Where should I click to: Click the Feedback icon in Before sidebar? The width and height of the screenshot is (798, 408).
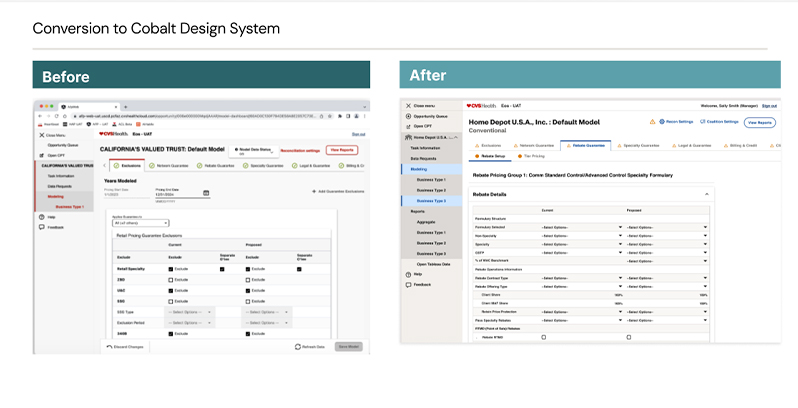point(42,227)
